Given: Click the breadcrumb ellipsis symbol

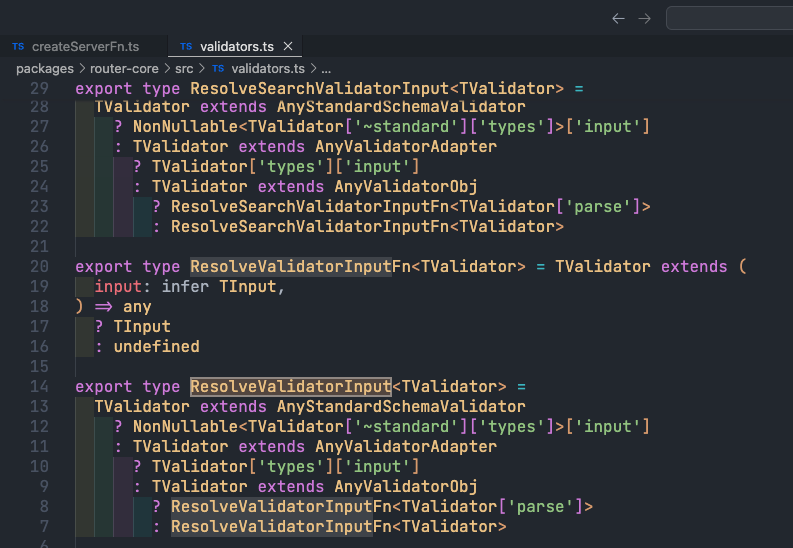Looking at the screenshot, I should click(326, 70).
